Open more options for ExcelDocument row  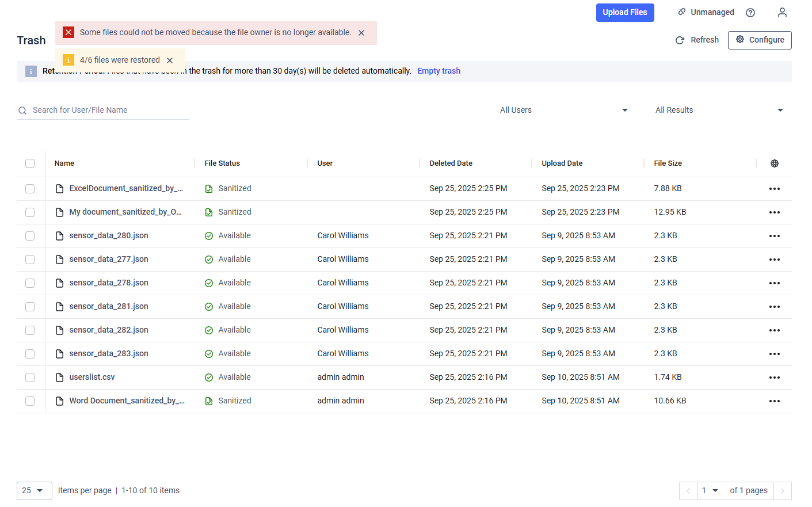point(774,189)
